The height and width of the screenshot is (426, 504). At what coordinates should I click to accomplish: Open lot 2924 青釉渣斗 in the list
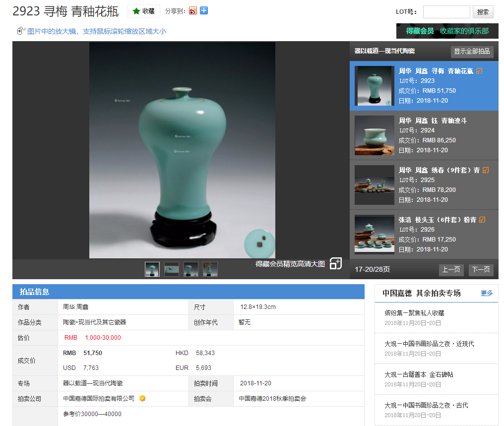tap(433, 121)
